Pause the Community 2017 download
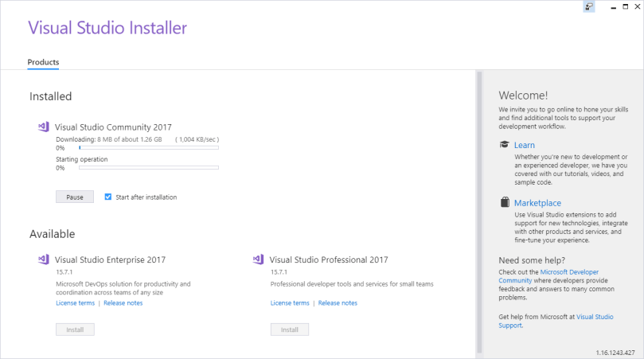 point(75,197)
